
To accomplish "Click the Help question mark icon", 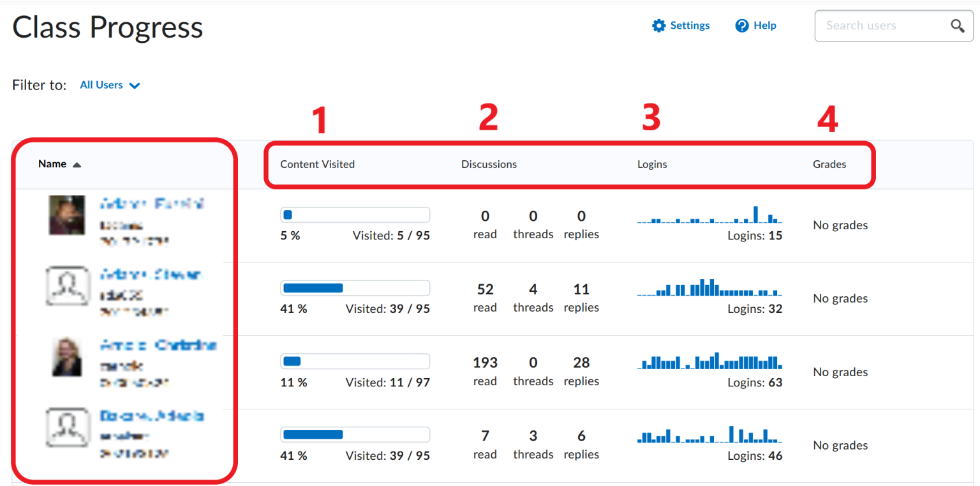I will pyautogui.click(x=741, y=26).
